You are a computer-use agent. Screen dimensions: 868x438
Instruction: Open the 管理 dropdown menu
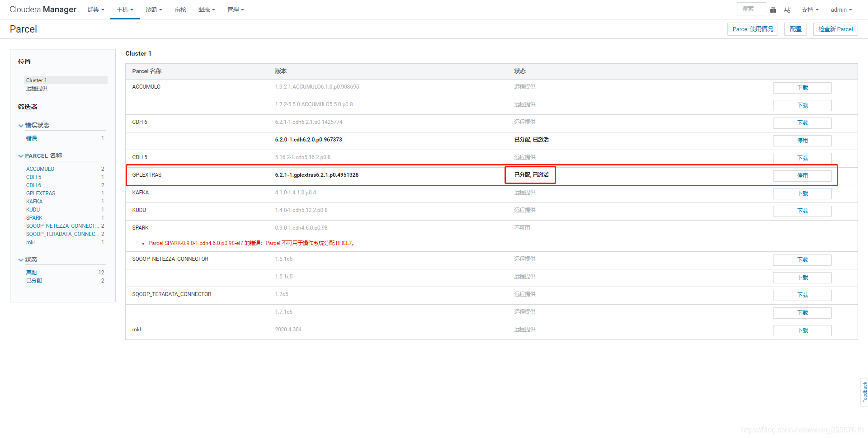[236, 9]
